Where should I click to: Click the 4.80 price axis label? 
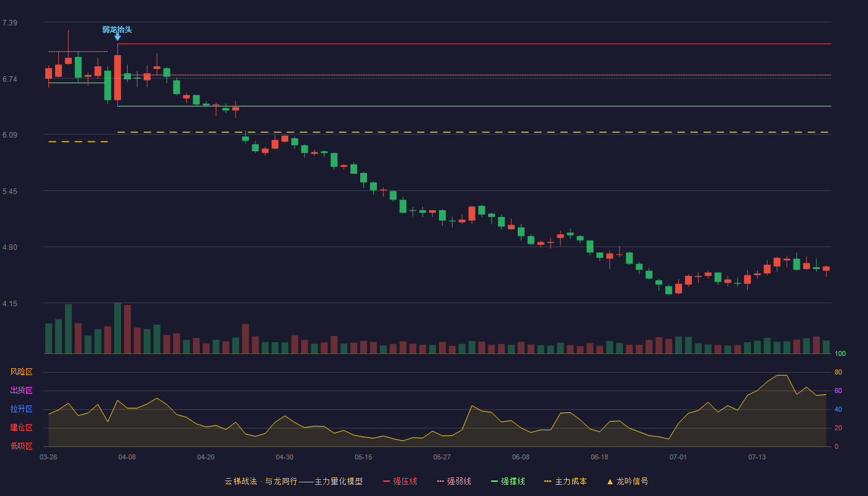pos(10,247)
